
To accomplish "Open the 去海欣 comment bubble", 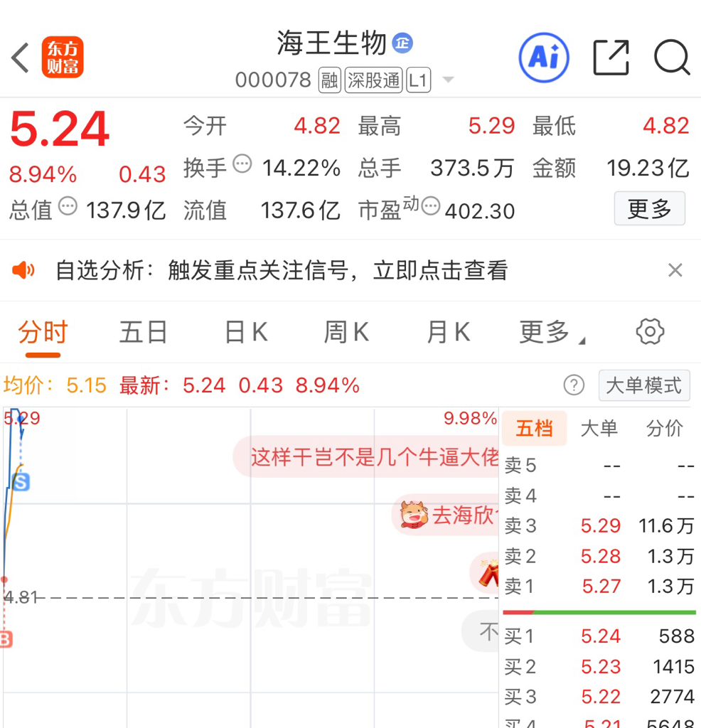I will pos(445,515).
